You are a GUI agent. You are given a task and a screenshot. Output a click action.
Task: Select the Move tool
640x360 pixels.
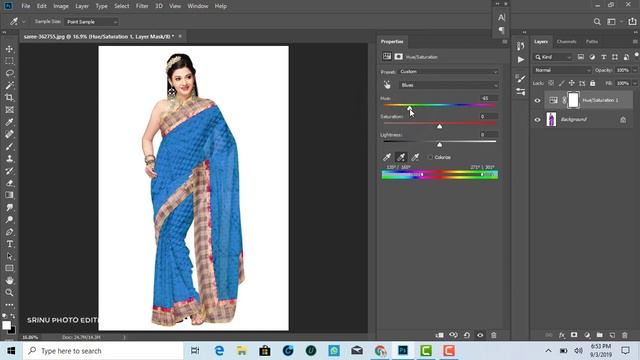point(9,49)
